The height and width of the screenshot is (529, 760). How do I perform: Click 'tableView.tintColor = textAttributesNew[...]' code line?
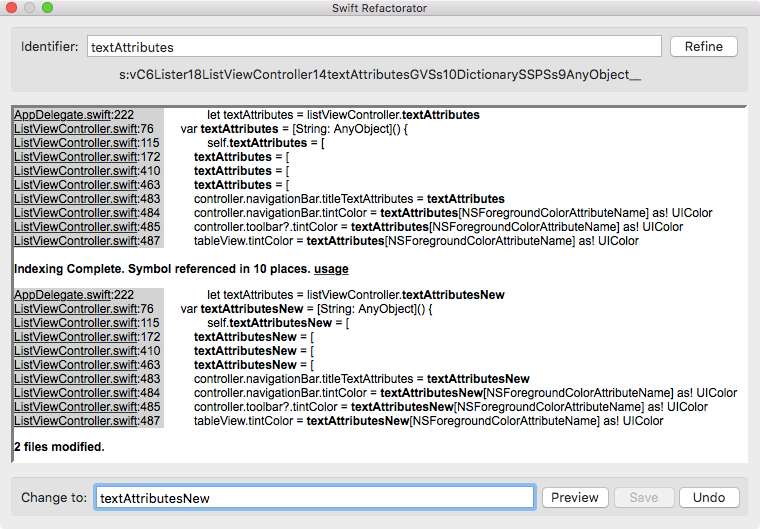[x=428, y=421]
